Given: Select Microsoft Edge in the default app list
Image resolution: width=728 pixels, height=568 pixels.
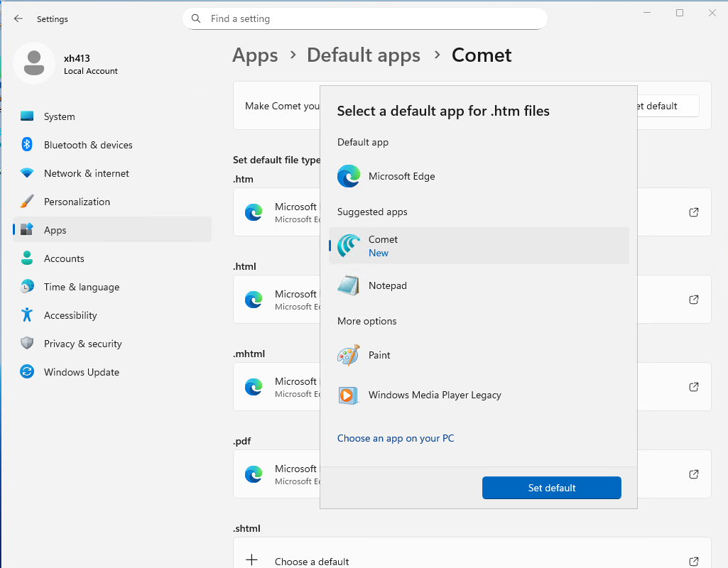Looking at the screenshot, I should pyautogui.click(x=401, y=176).
